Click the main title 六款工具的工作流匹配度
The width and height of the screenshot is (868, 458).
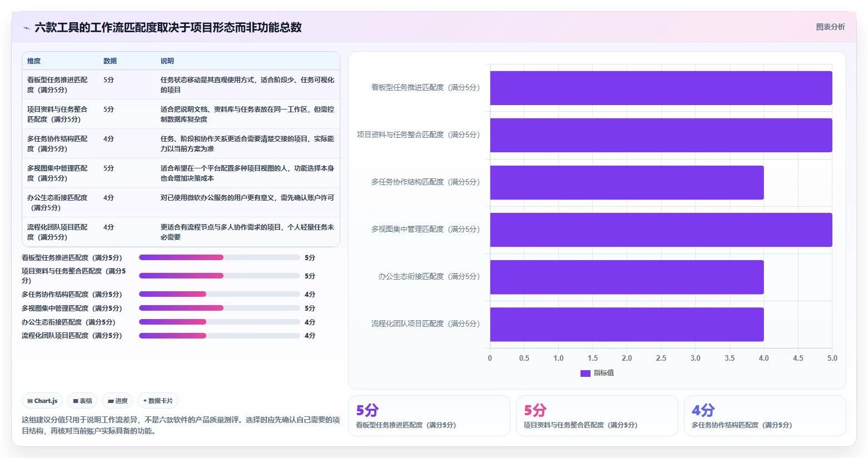[168, 27]
